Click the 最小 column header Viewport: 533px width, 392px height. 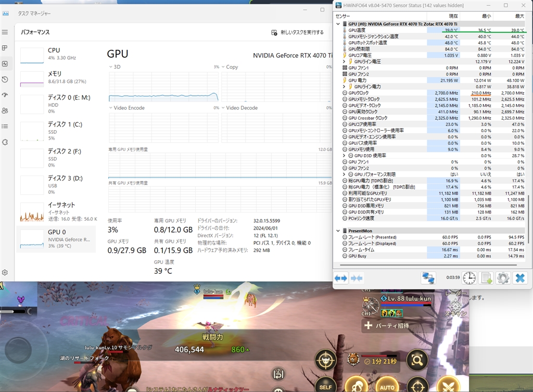tap(476, 16)
